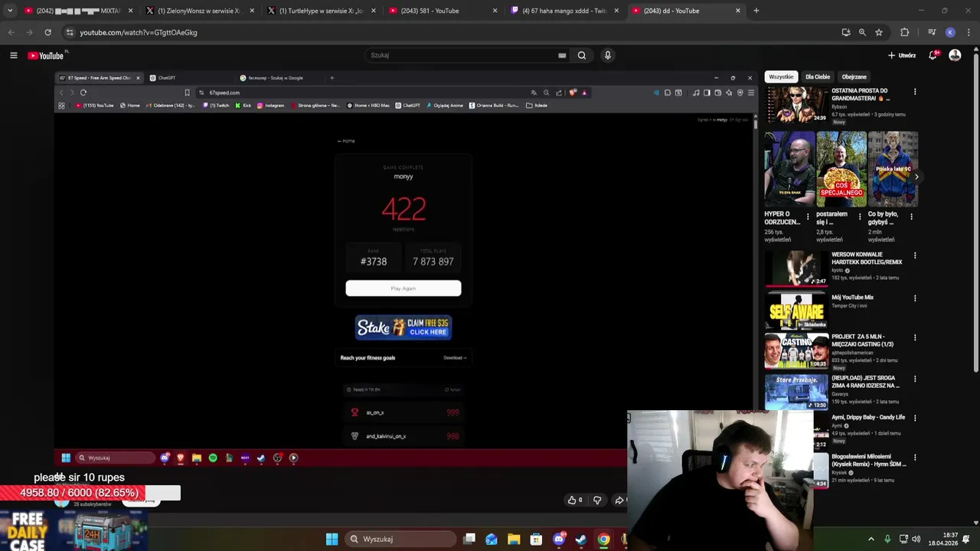Open 'PROJEKT ZA 5 MLN - MIĘCZAKI CASTING' title

point(863,340)
